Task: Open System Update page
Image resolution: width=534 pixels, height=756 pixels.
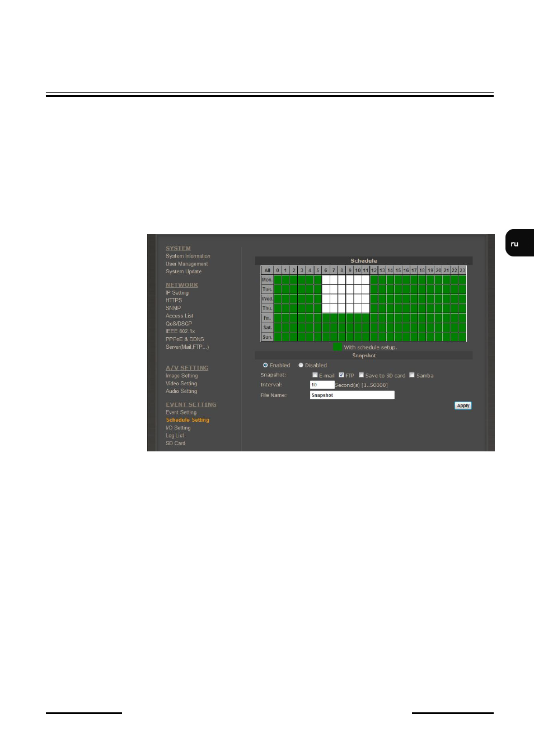Action: pyautogui.click(x=184, y=272)
